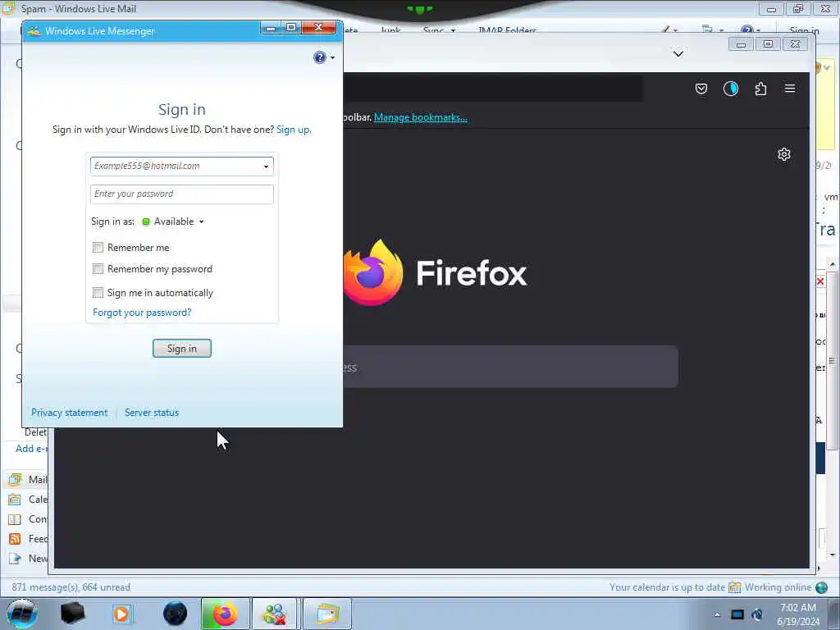Screen dimensions: 840x630
Task: Click the Mail icon in Live Mail sidebar
Action: [15, 479]
